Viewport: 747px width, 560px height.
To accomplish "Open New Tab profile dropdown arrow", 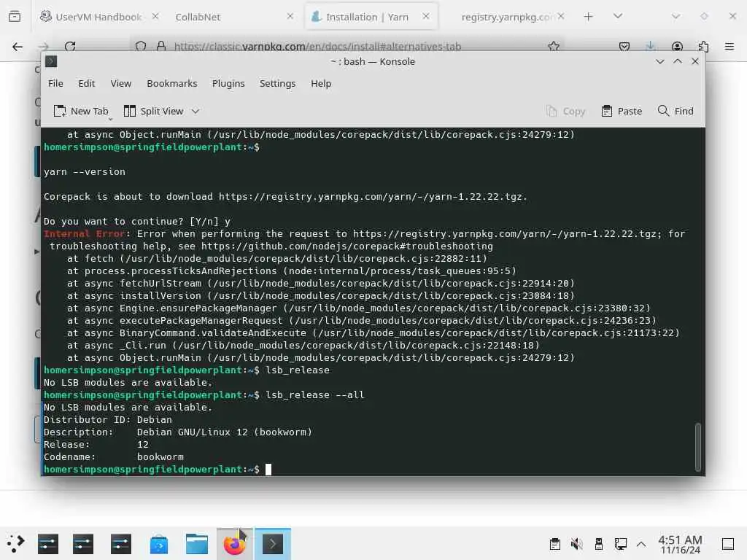I will point(110,119).
